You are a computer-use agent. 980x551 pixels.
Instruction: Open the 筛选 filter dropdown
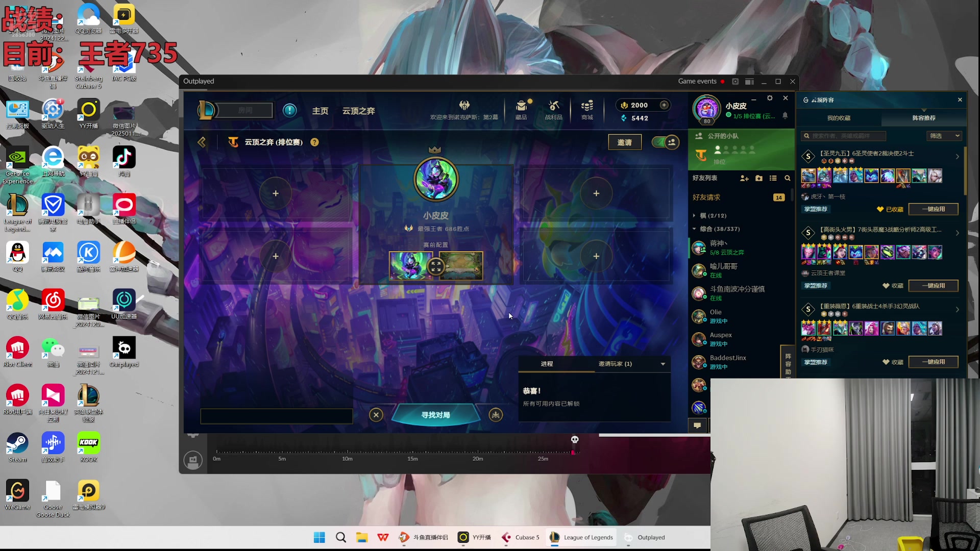click(944, 136)
